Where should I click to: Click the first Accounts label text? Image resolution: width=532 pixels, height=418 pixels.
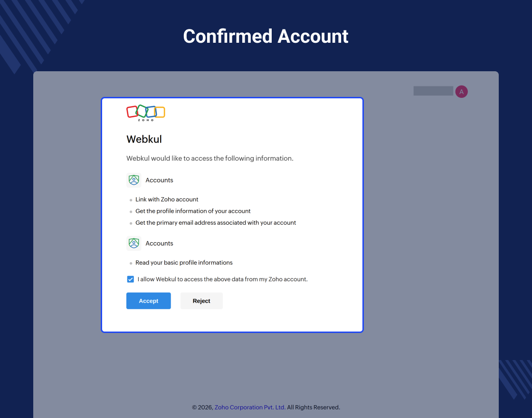[x=159, y=180]
